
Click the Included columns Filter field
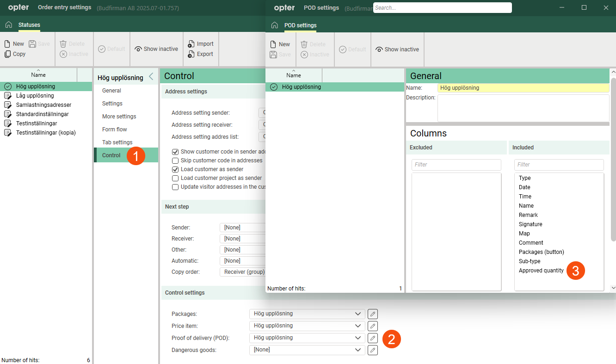[x=559, y=165]
